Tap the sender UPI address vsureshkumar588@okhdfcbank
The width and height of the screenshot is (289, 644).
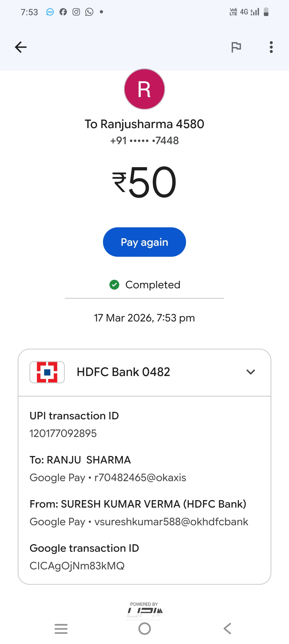tap(171, 522)
